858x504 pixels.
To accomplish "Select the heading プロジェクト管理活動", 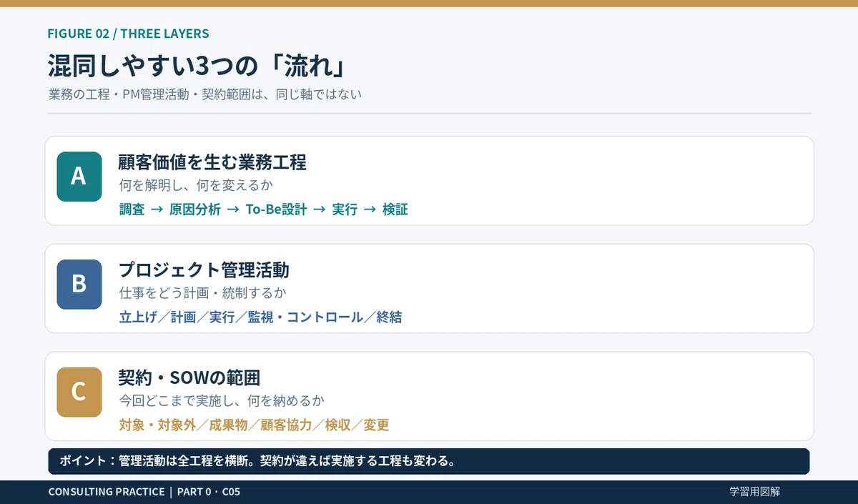I will 204,270.
